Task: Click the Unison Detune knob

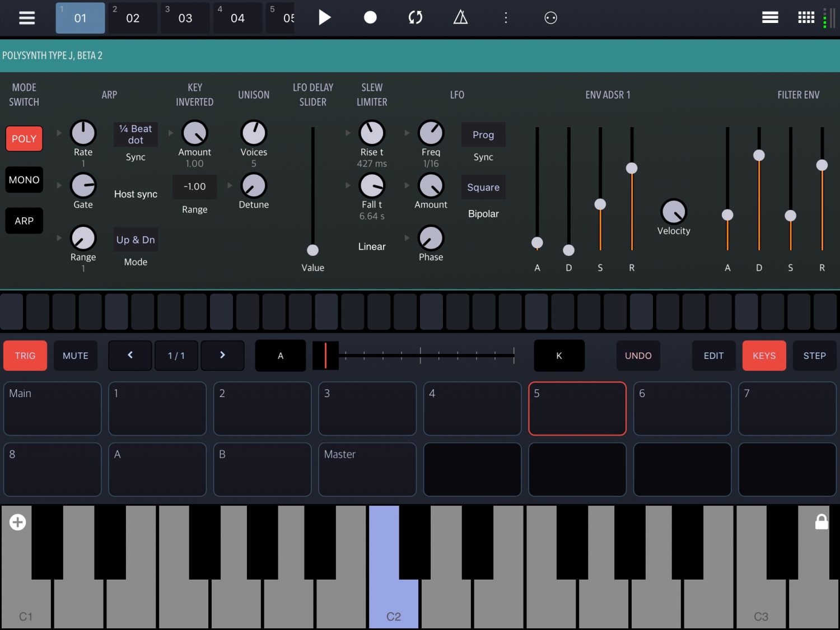Action: pyautogui.click(x=254, y=186)
